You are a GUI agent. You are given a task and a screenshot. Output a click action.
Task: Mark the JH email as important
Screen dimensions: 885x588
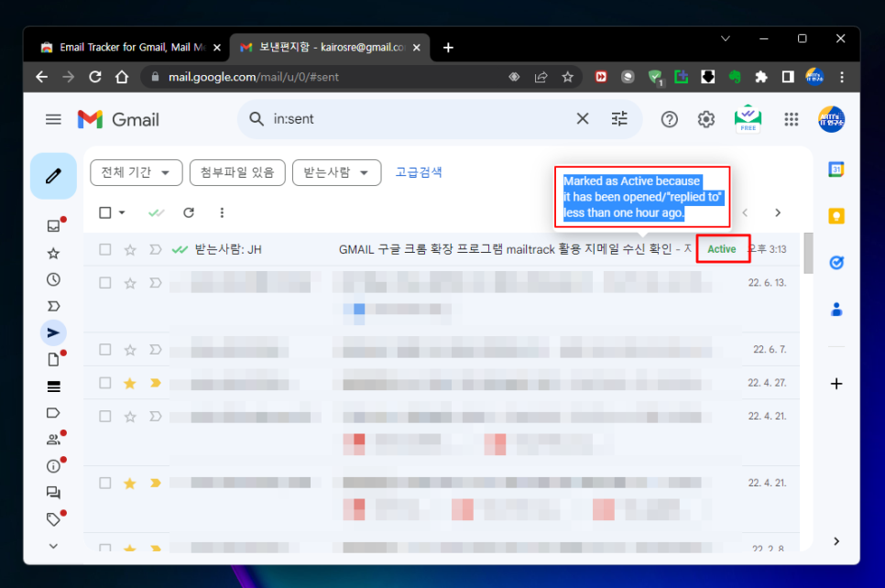[x=155, y=249]
